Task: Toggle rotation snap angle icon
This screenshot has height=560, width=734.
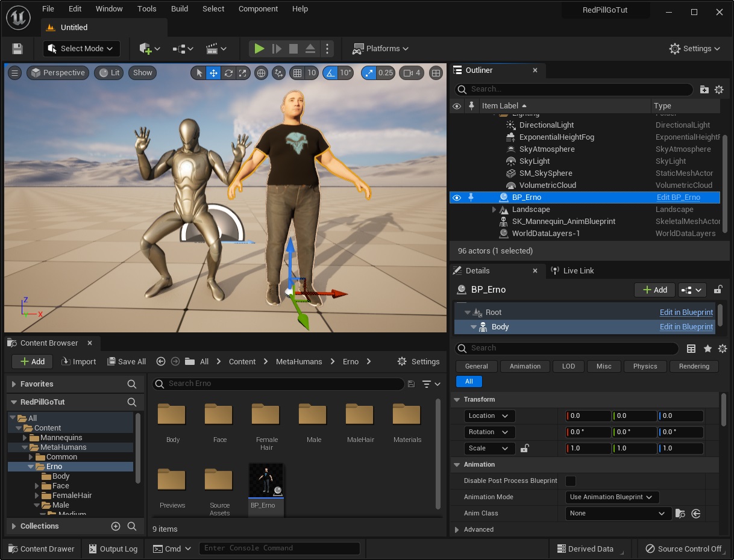Action: pyautogui.click(x=330, y=73)
